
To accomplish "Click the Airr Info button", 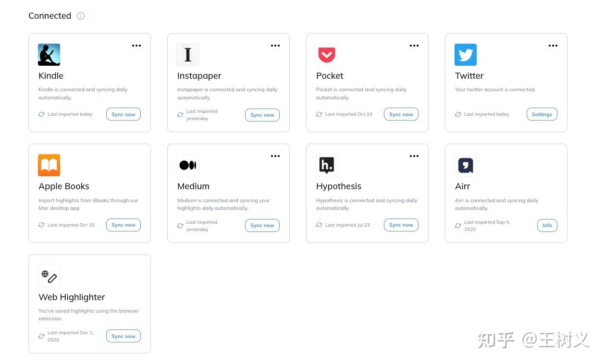I will 547,225.
